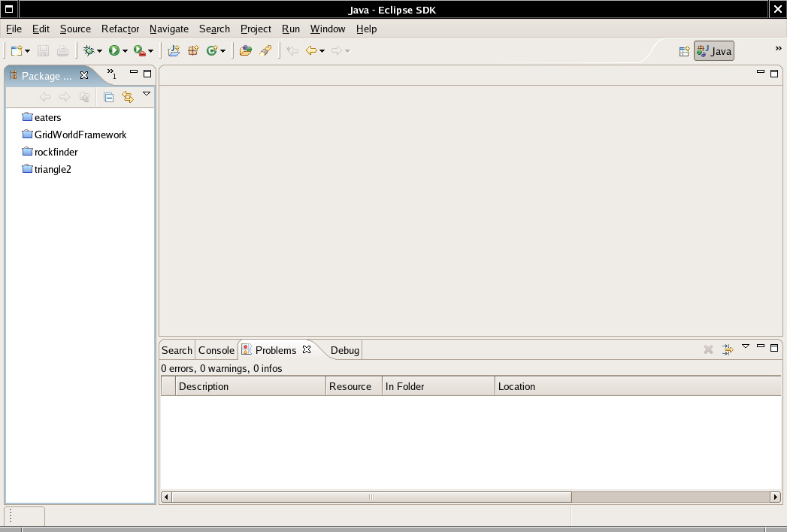Click Collapse All in Package Explorer
Screen dimensions: 787x532
click(x=108, y=97)
